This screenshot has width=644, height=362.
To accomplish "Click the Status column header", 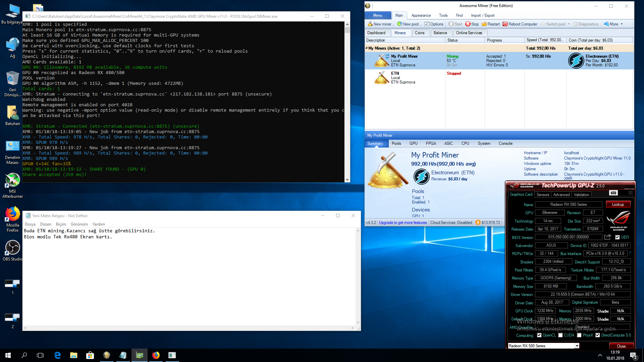I will point(465,40).
